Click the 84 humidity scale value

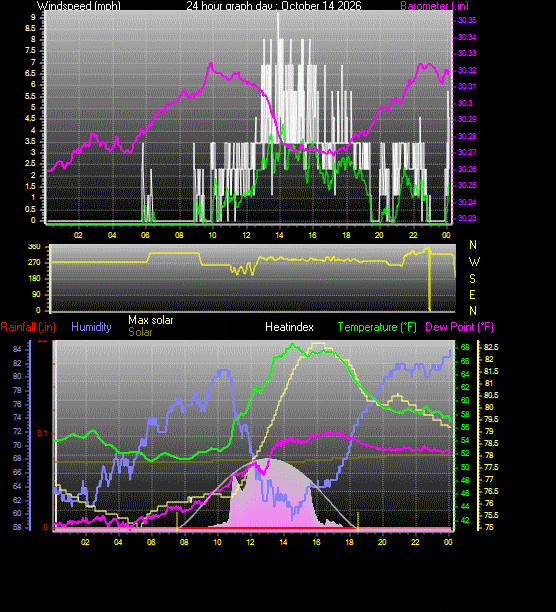pyautogui.click(x=17, y=349)
